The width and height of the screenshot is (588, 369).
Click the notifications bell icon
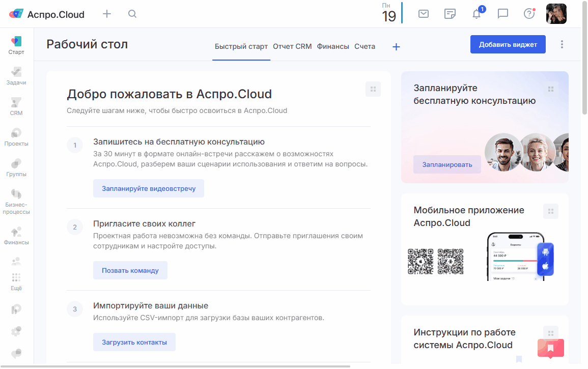[477, 14]
